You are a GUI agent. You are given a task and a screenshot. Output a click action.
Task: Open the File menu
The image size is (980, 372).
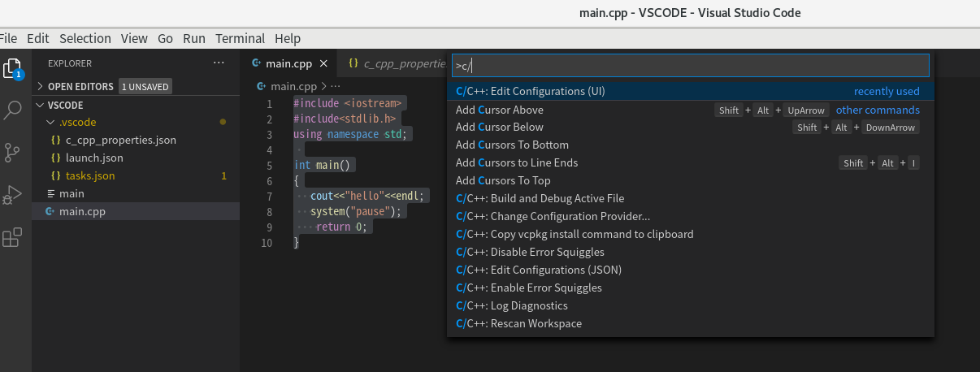[x=8, y=38]
